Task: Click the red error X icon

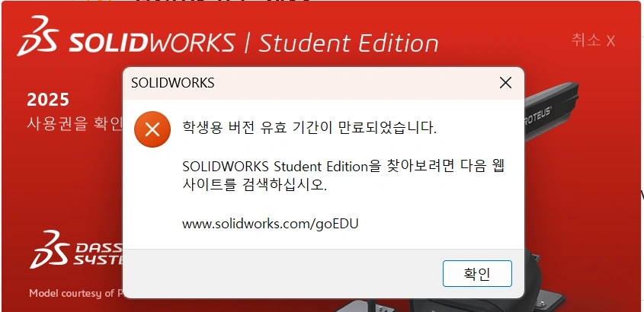Action: pos(152,129)
